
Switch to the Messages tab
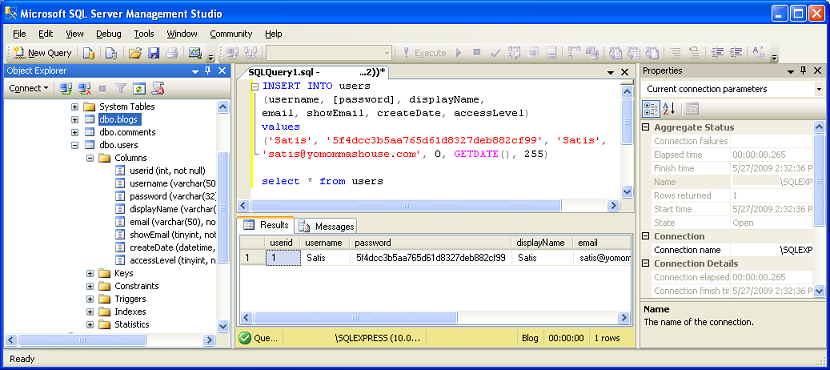pyautogui.click(x=326, y=227)
